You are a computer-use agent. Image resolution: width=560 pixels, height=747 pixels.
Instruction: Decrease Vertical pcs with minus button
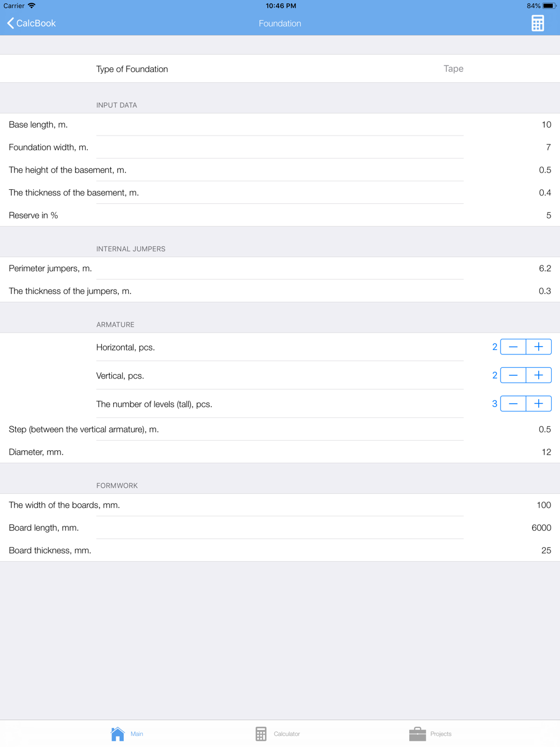pos(513,375)
